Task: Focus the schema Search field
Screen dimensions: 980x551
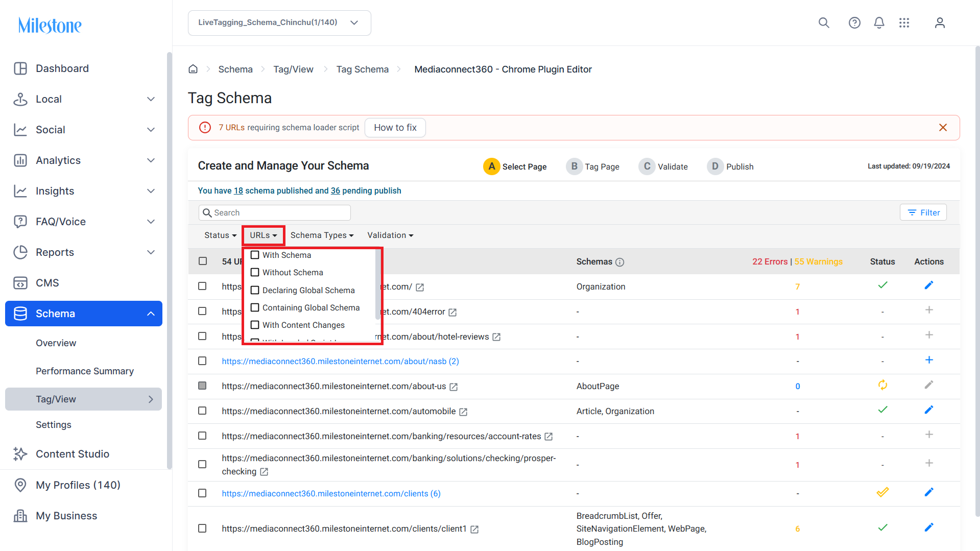Action: tap(275, 212)
